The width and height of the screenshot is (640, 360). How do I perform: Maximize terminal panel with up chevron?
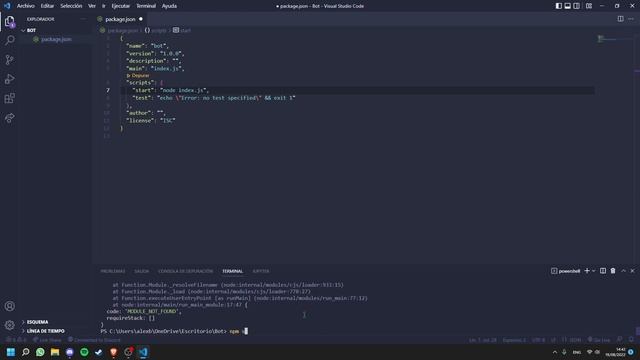623,271
